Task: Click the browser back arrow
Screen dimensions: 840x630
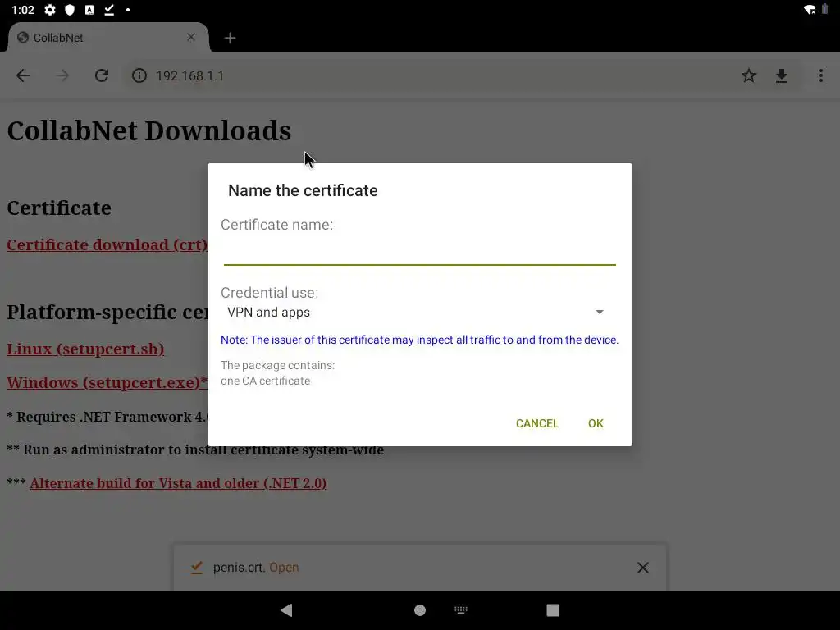Action: 23,75
